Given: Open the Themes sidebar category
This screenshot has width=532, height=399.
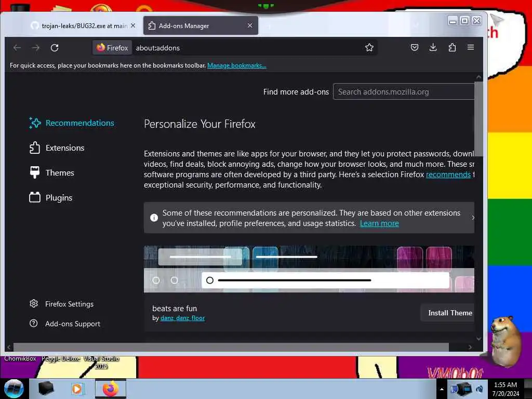Looking at the screenshot, I should 52,172.
